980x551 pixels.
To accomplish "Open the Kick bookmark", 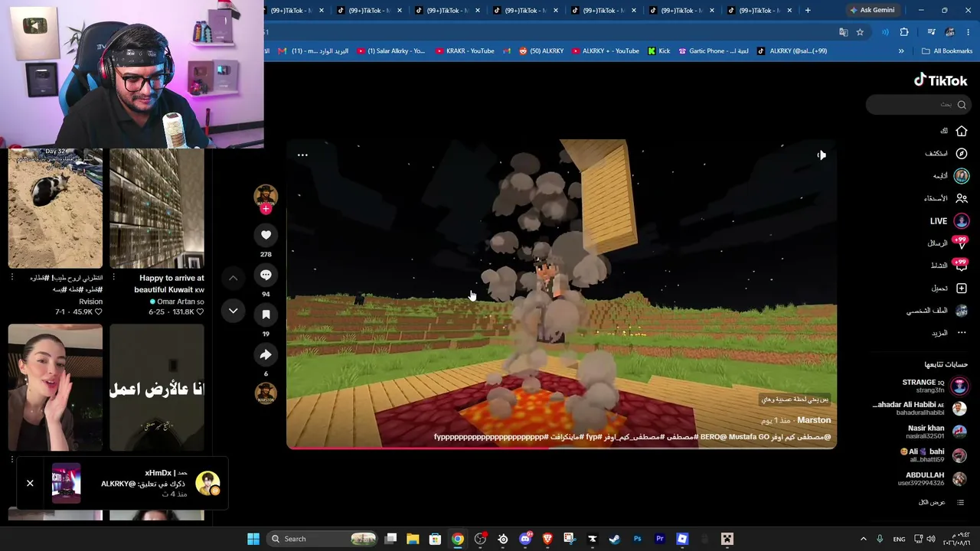I will pyautogui.click(x=658, y=51).
